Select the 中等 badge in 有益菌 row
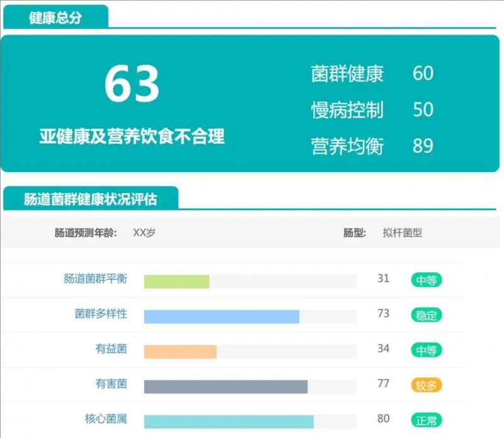The width and height of the screenshot is (504, 438). coord(426,350)
